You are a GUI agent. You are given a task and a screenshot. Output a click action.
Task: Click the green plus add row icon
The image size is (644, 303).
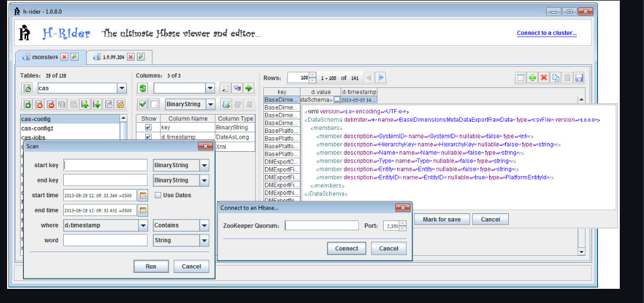point(532,78)
